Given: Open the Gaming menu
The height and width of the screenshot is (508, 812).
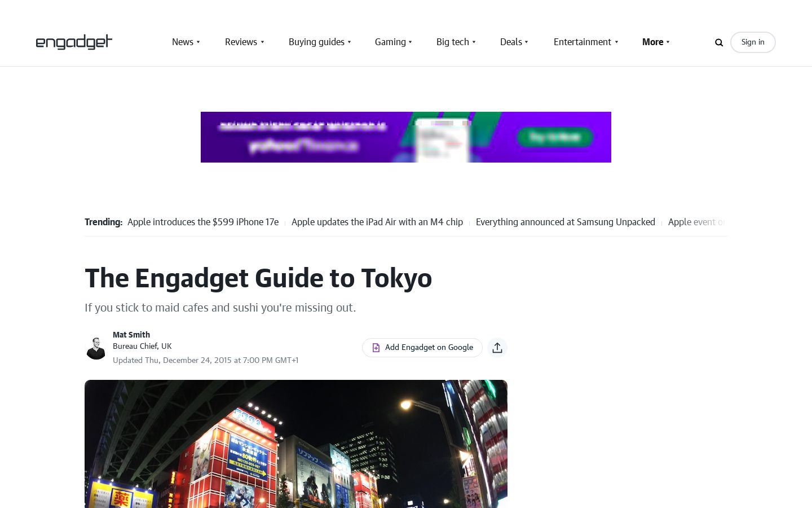Looking at the screenshot, I should (390, 42).
